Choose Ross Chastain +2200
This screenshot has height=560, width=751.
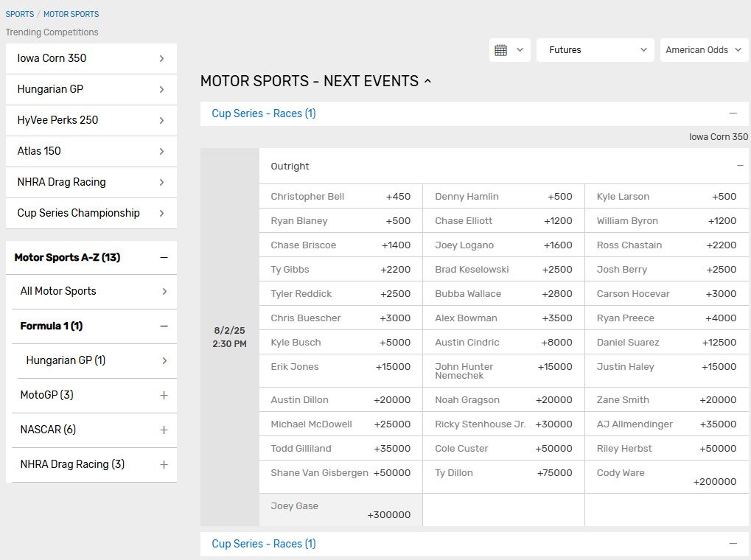tap(667, 245)
